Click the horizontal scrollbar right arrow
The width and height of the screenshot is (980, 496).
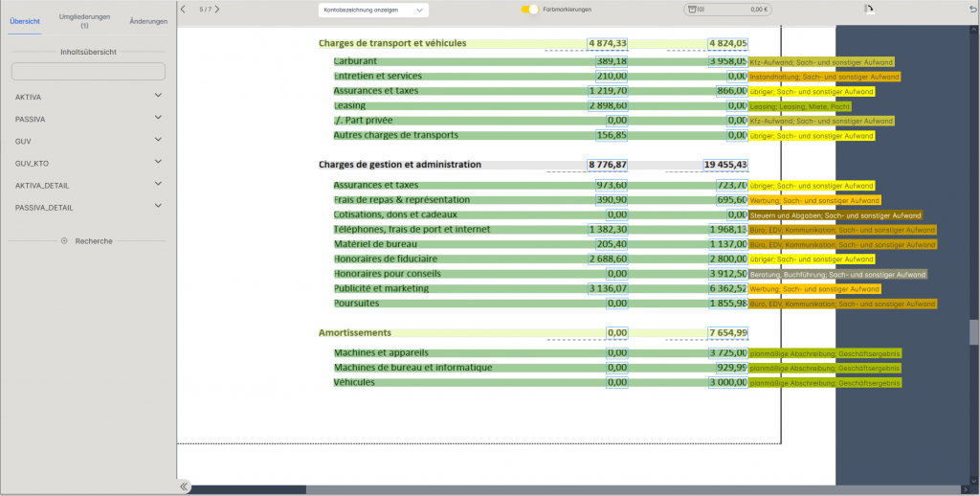click(973, 489)
